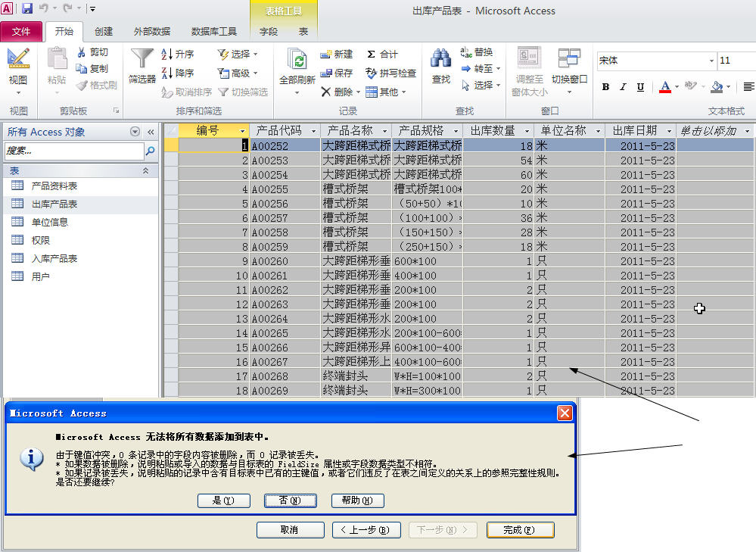
Task: Open 入库产品表 table
Action: (54, 258)
